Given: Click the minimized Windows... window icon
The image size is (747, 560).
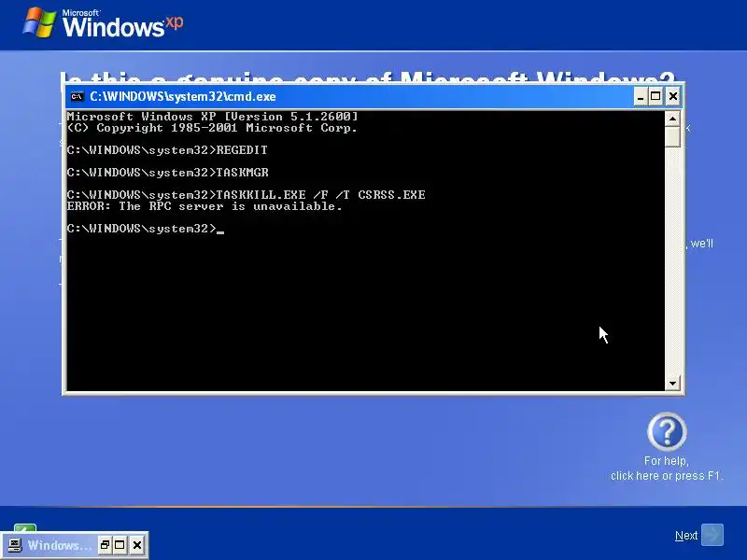Looking at the screenshot, I should tap(15, 545).
